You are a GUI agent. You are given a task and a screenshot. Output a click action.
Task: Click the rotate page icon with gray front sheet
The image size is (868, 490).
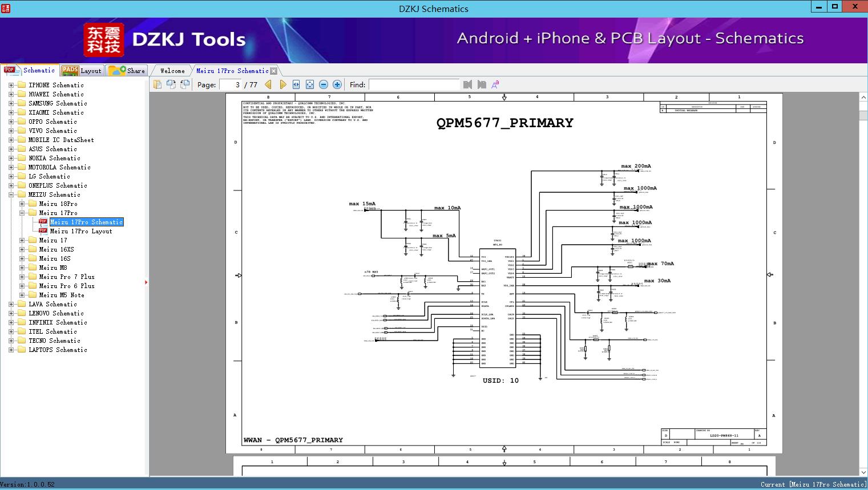(171, 84)
